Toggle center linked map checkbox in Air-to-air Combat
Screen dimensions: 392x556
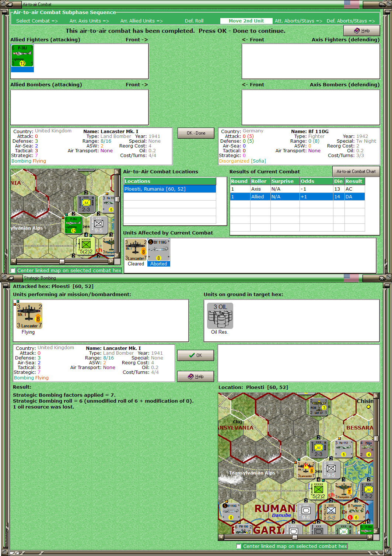coord(13,271)
